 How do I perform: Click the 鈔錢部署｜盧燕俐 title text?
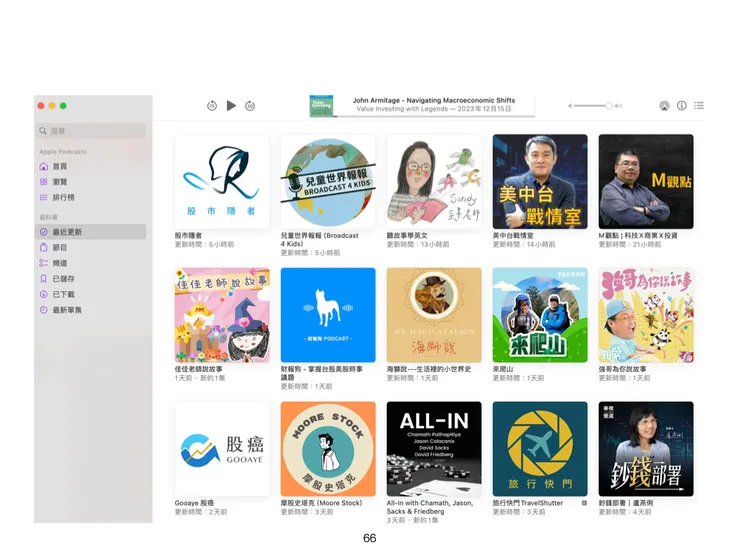(x=626, y=503)
